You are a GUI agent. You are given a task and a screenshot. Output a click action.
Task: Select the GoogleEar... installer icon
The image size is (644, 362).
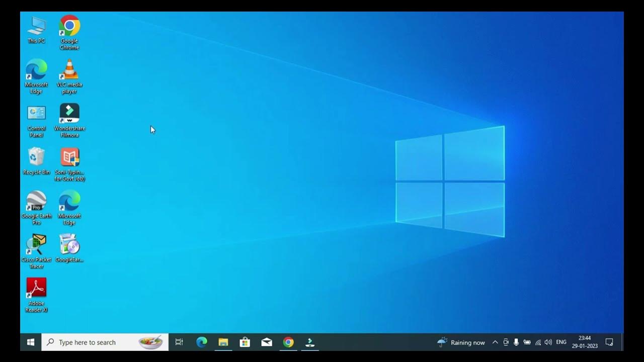[x=69, y=248]
